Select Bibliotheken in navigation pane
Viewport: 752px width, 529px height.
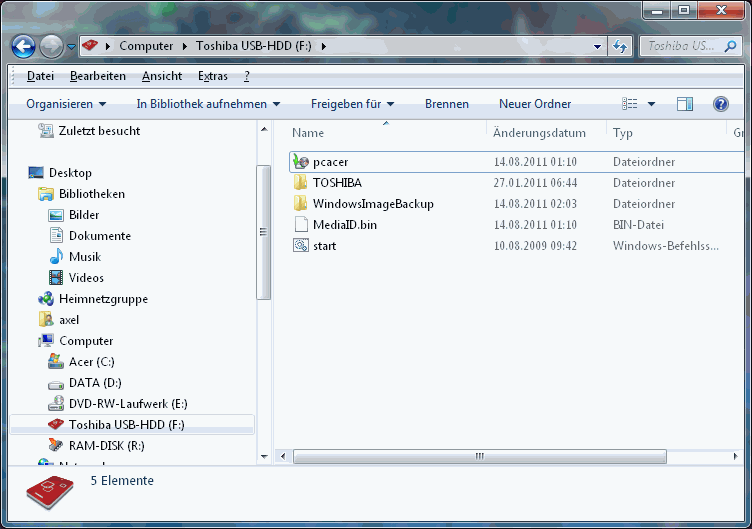(x=92, y=194)
